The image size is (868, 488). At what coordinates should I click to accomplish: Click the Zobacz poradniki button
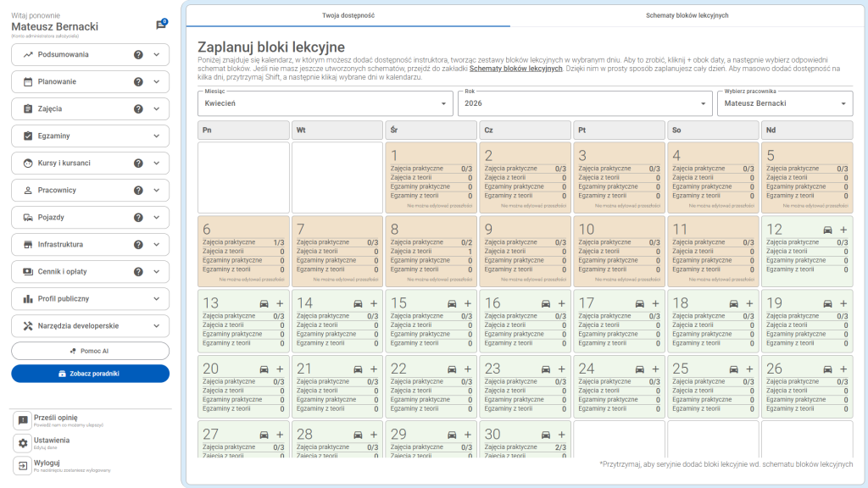91,374
